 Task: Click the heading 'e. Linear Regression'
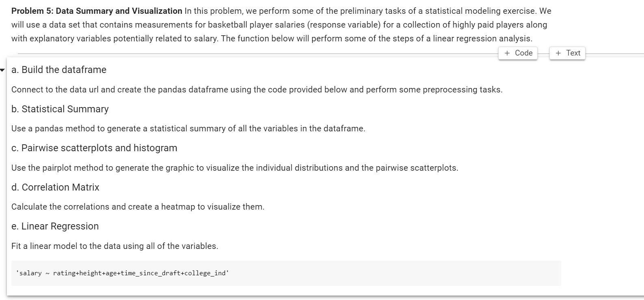click(54, 226)
